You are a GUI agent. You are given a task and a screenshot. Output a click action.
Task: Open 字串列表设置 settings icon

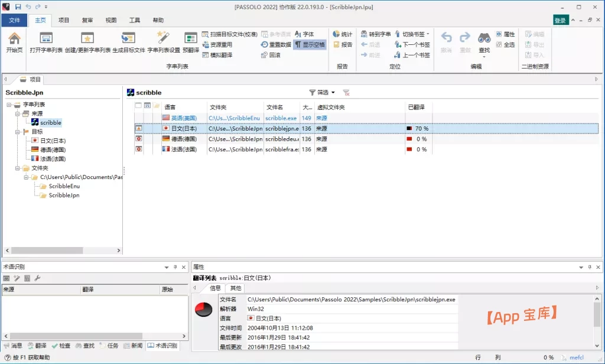tap(163, 40)
